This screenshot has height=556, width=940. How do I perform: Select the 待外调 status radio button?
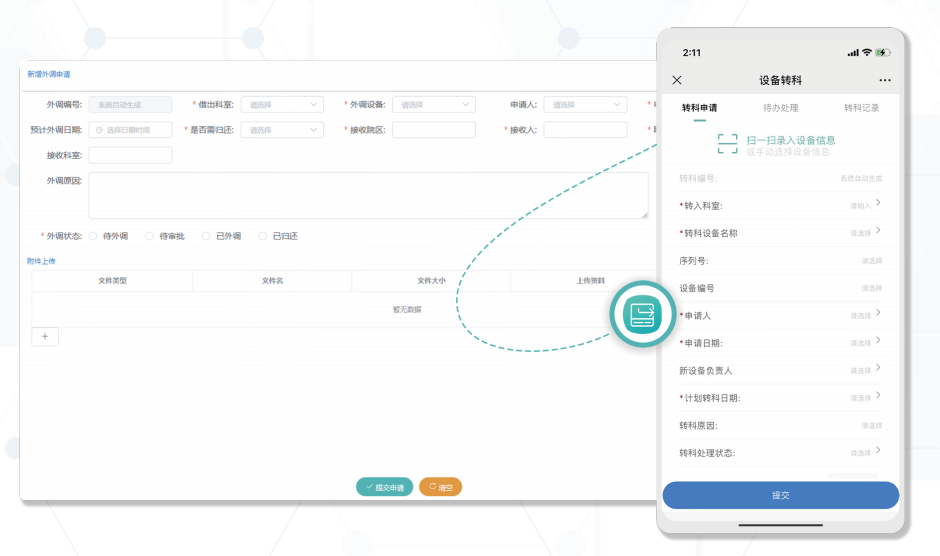93,236
